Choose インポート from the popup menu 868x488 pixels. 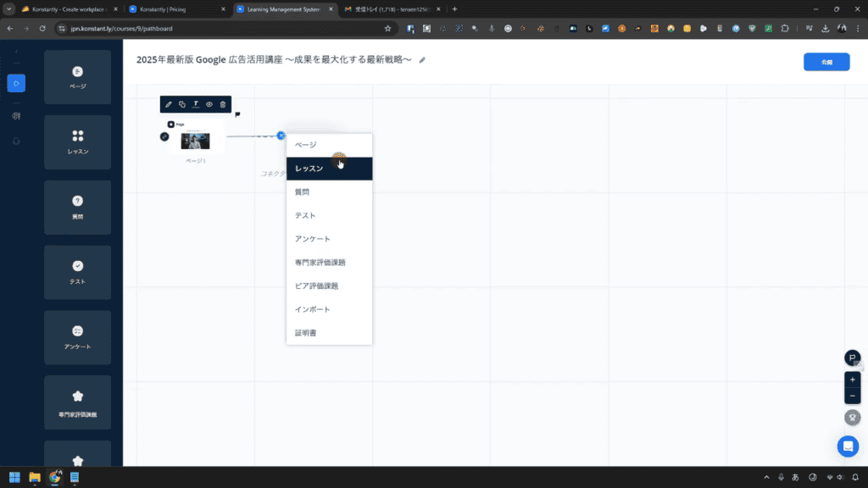point(330,309)
